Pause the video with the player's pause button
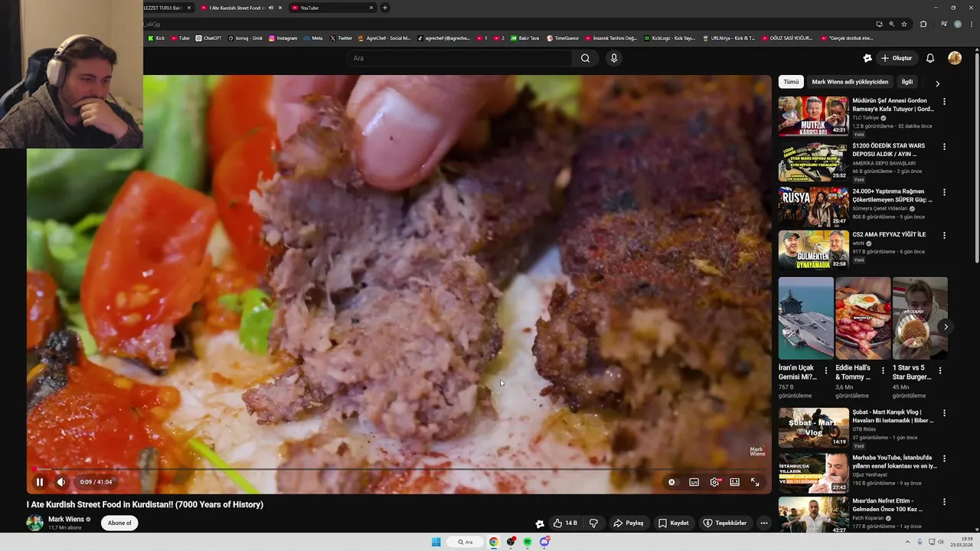Viewport: 980px width, 551px height. [x=40, y=482]
